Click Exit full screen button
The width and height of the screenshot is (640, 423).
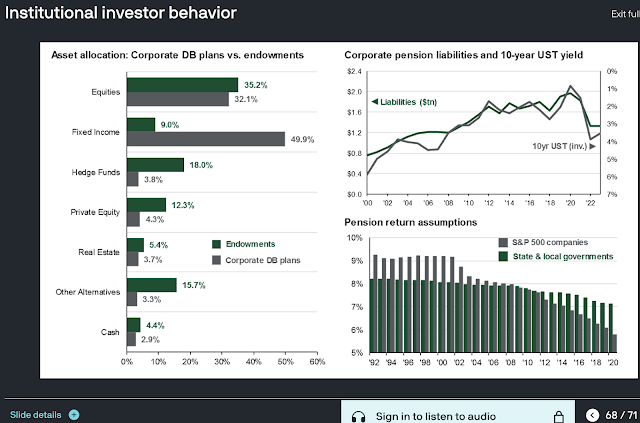625,14
